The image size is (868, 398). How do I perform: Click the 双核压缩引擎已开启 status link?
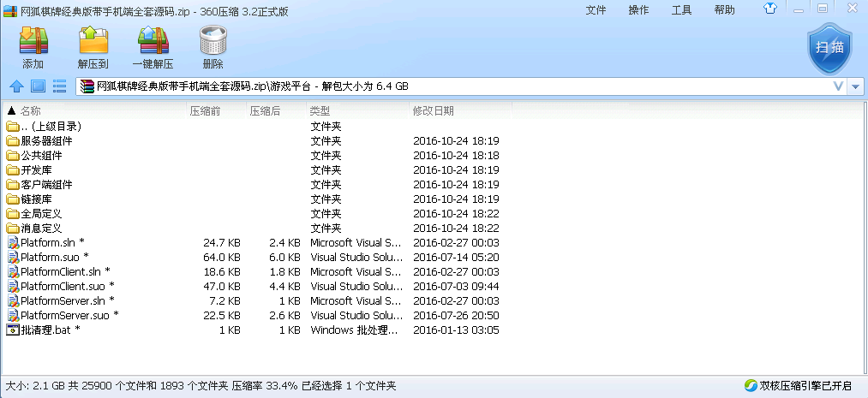[805, 386]
